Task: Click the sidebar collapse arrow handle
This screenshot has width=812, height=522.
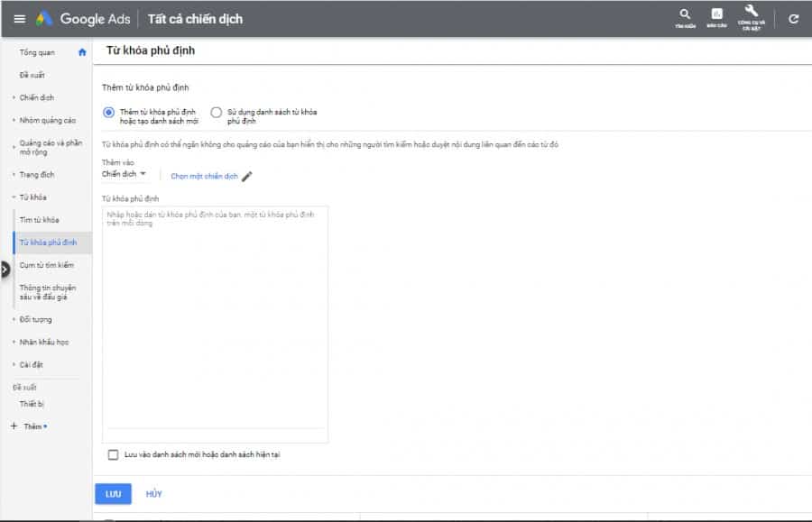Action: [5, 268]
